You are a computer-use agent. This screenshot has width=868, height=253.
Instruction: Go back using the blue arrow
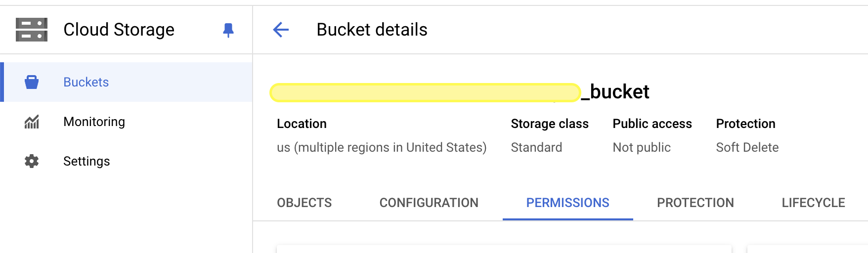281,30
